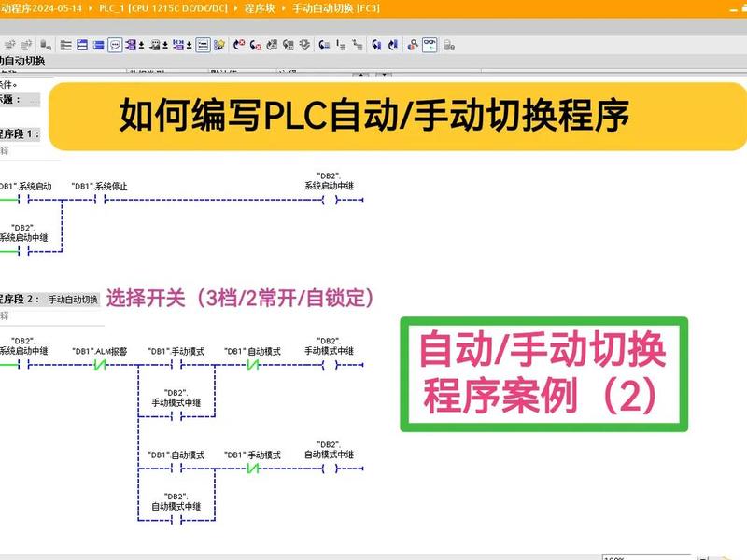
Task: Select the 系统启动中继 contact in network 2
Action: (x=23, y=365)
